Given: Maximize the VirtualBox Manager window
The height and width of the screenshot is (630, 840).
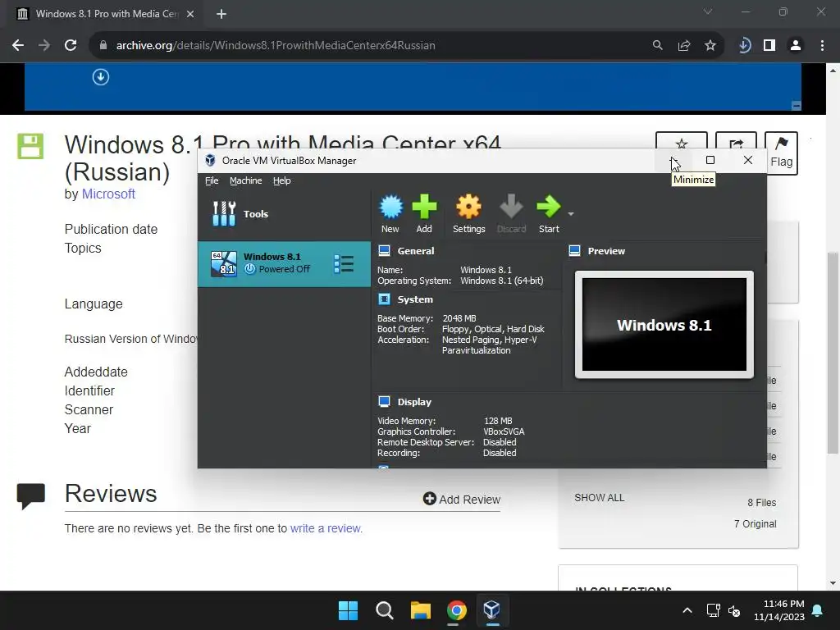Looking at the screenshot, I should pos(710,160).
